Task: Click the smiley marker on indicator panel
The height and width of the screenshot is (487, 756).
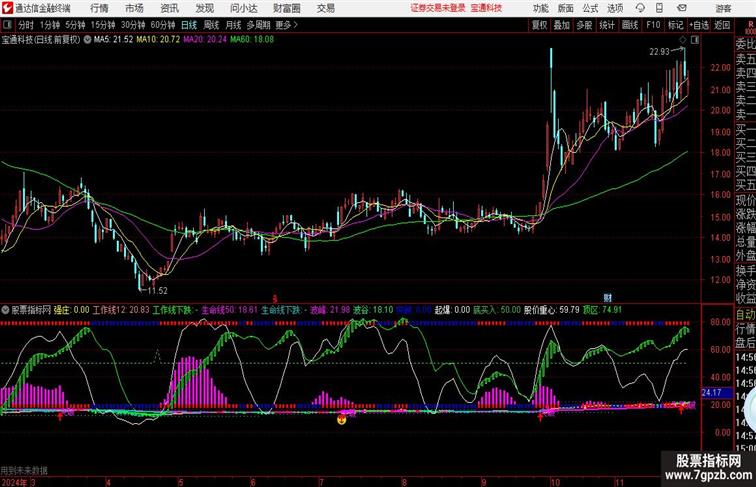Action: (x=341, y=419)
